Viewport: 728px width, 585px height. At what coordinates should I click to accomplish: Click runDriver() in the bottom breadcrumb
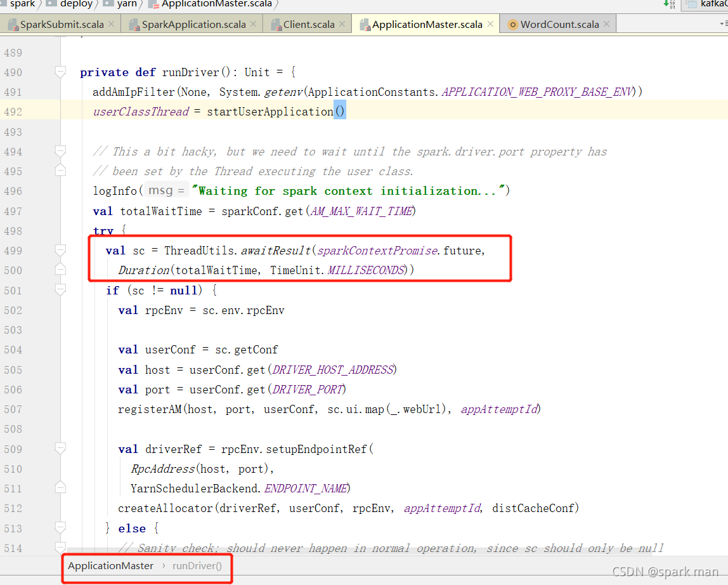197,565
